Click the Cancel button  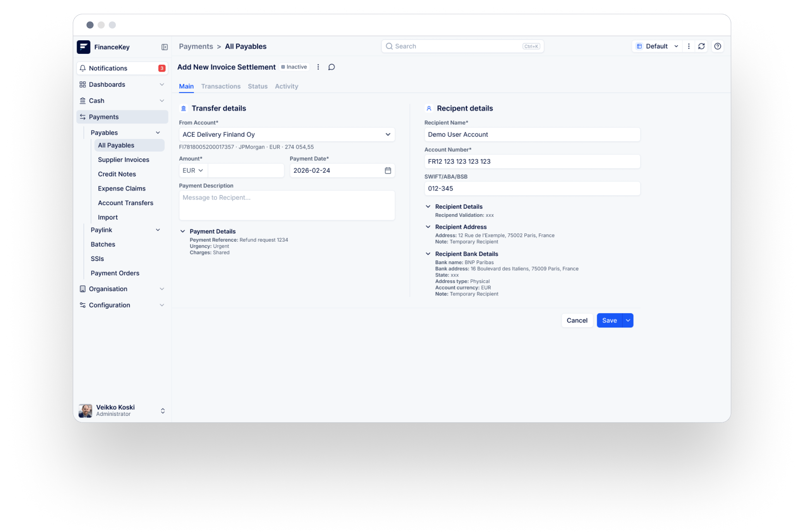[577, 321]
